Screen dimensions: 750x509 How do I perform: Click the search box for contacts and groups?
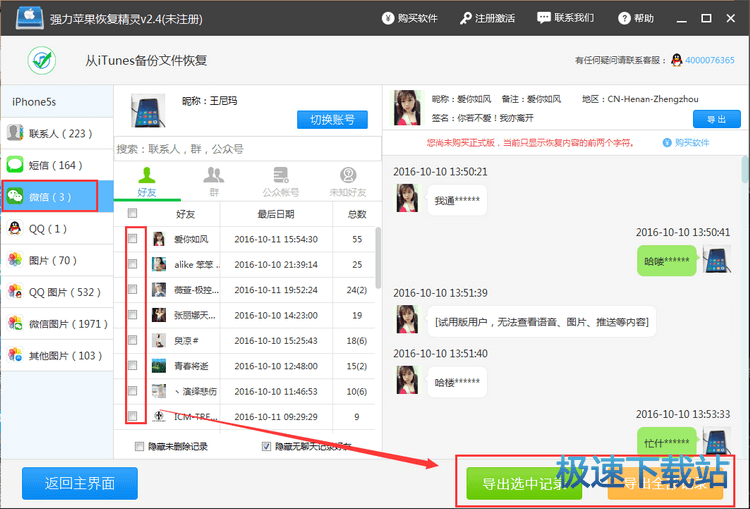pyautogui.click(x=246, y=148)
